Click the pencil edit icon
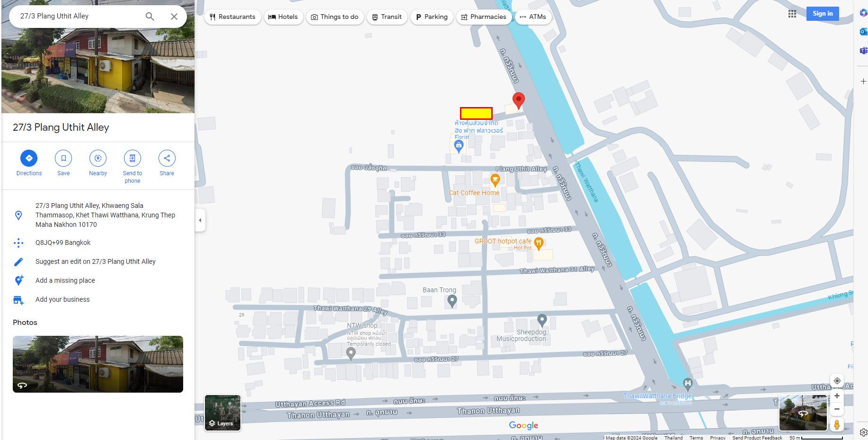868x440 pixels. tap(18, 262)
